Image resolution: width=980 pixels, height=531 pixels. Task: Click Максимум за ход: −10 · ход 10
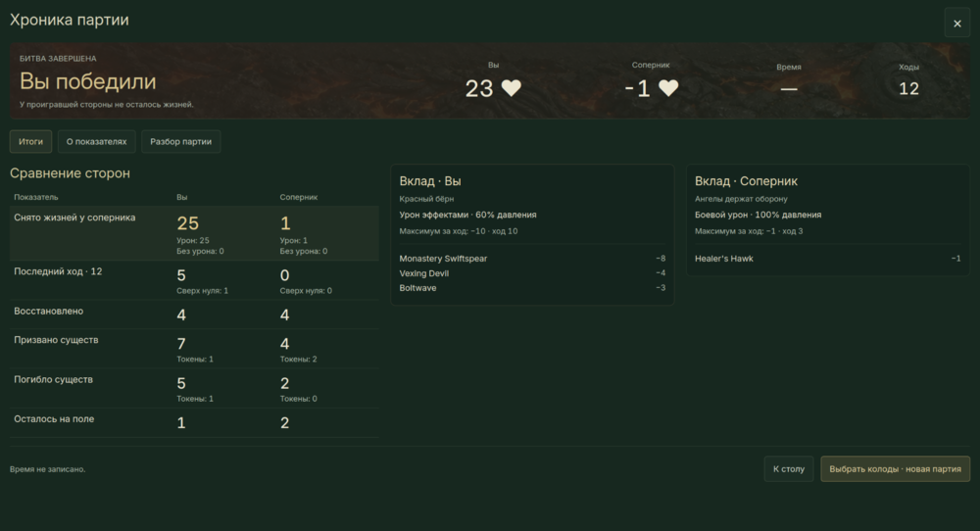point(458,231)
